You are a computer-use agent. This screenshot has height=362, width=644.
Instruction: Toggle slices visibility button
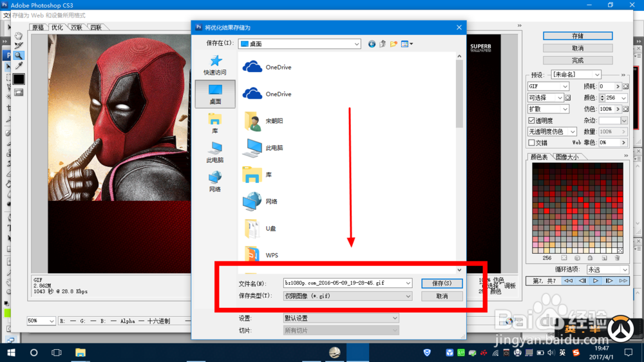tap(19, 93)
